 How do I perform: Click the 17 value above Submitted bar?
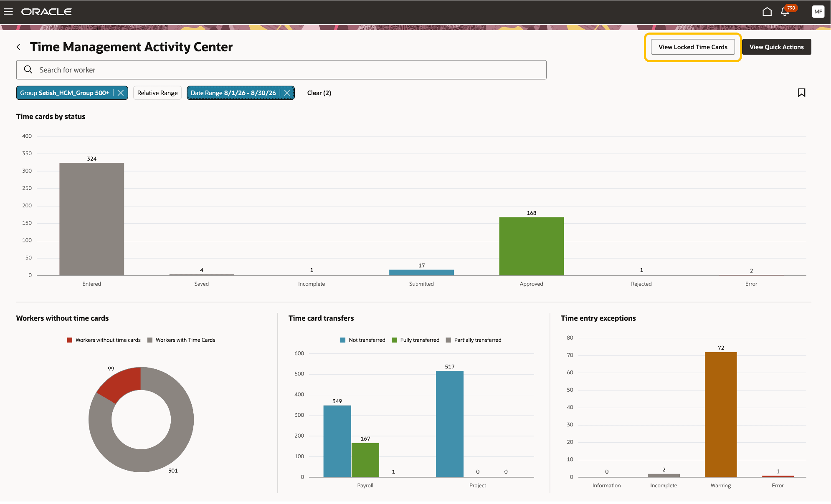click(x=422, y=265)
